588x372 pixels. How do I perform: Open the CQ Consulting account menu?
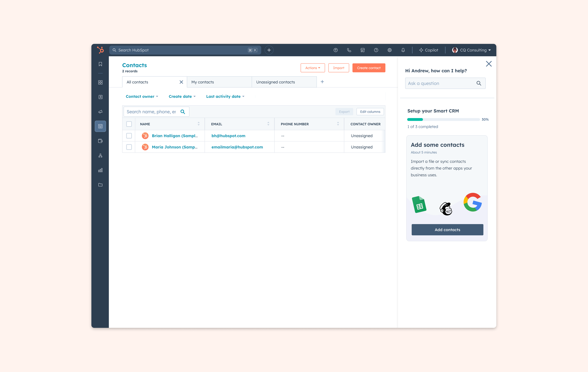tap(471, 50)
